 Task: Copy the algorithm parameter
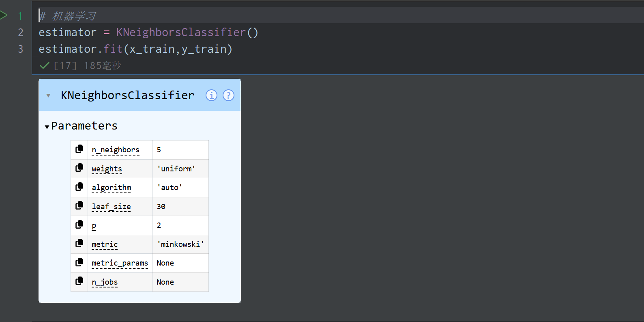coord(79,187)
